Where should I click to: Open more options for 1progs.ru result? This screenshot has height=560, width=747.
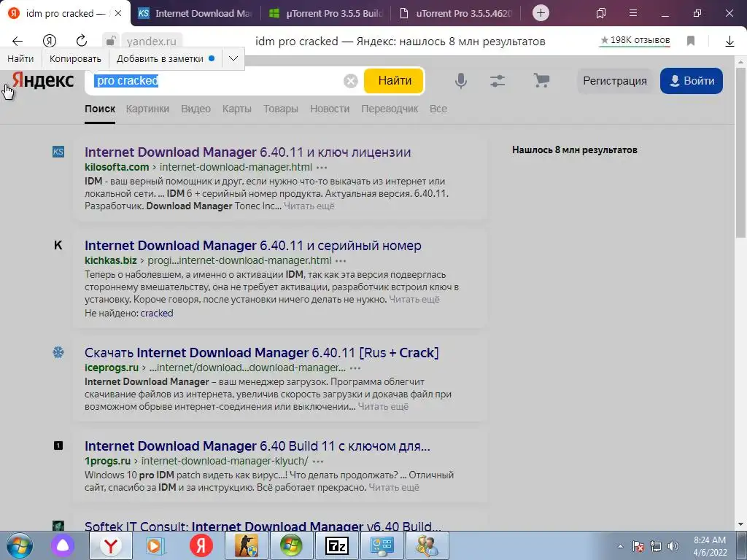[318, 462]
